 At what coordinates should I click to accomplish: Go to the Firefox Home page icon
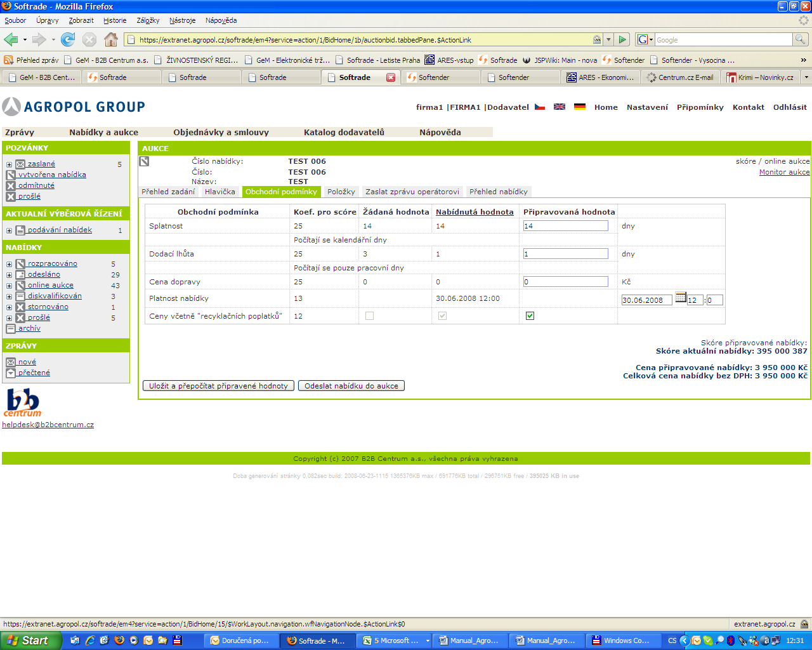pyautogui.click(x=111, y=39)
